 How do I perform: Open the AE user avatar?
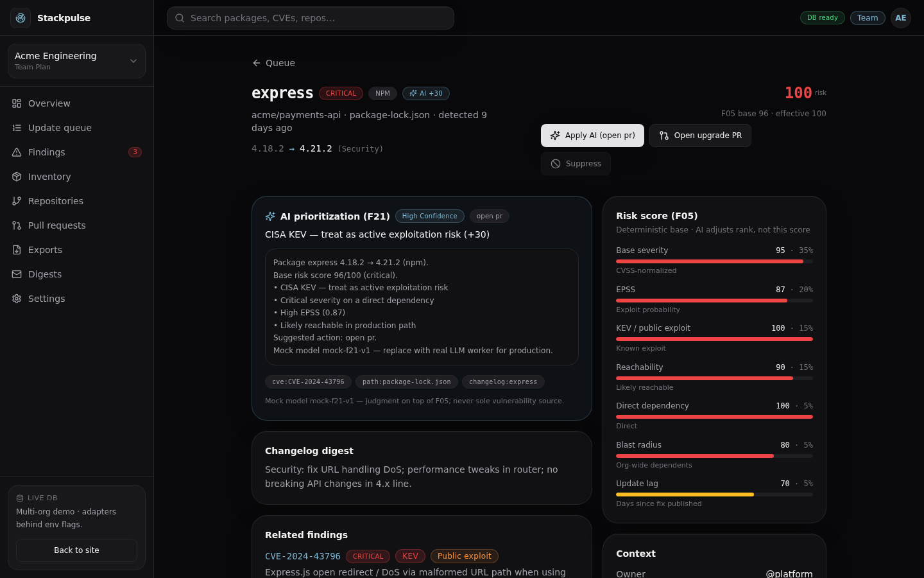[x=901, y=18]
